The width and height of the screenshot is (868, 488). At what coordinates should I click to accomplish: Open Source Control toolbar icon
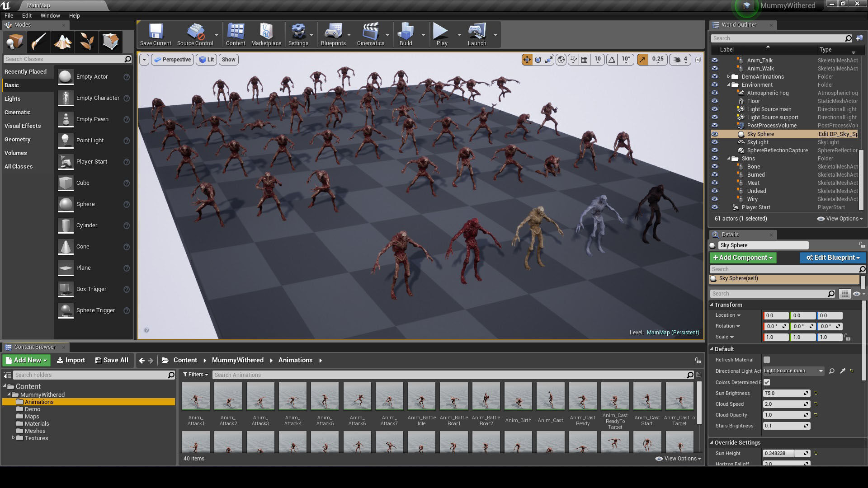[195, 34]
